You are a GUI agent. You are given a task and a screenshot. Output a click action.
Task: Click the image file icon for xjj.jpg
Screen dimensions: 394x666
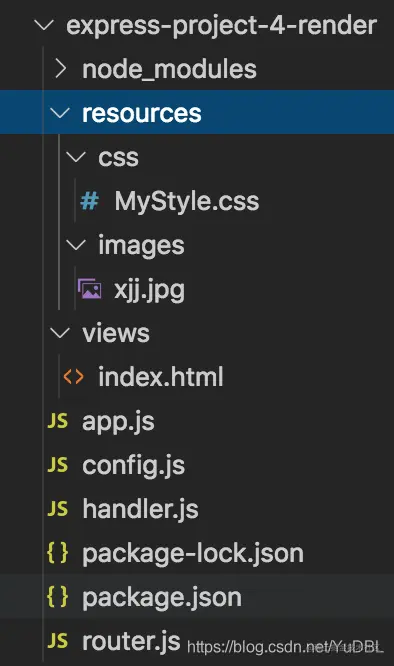[x=90, y=289]
